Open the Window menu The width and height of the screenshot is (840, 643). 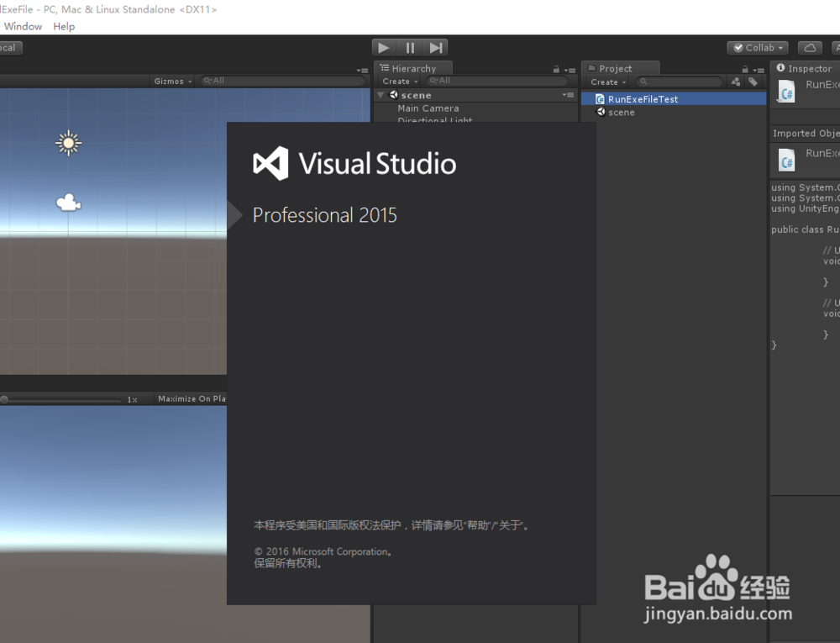[x=23, y=26]
